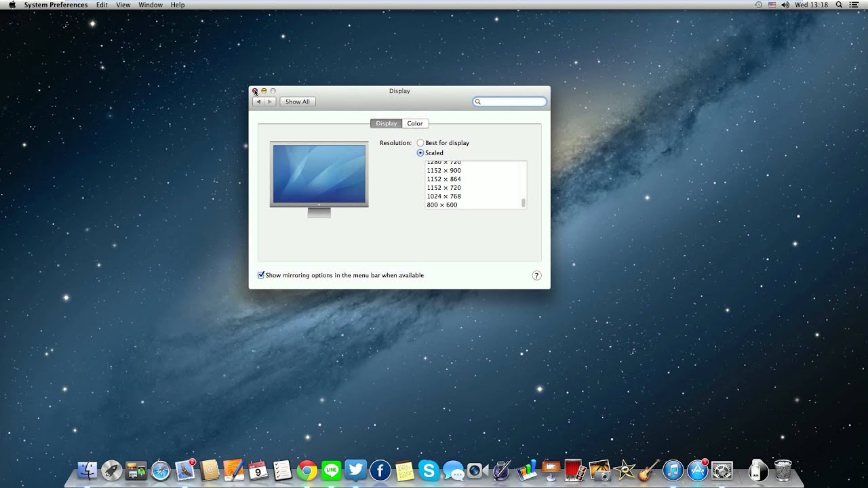This screenshot has height=488, width=868.
Task: Open Keynote podium icon in Dock
Action: (551, 470)
